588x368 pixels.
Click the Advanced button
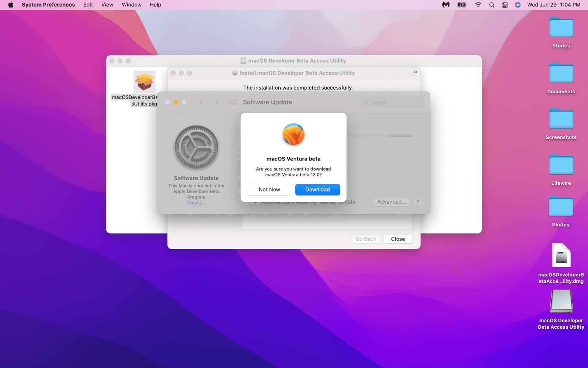click(392, 202)
